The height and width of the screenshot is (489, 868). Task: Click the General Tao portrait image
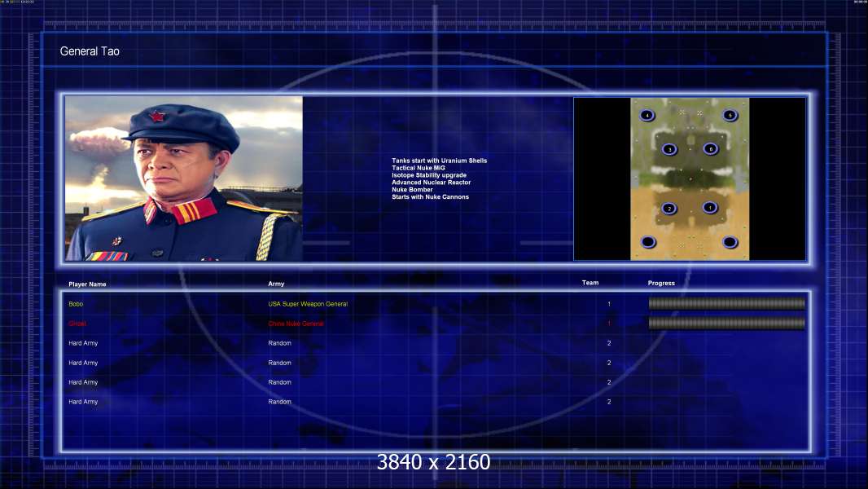tap(184, 178)
